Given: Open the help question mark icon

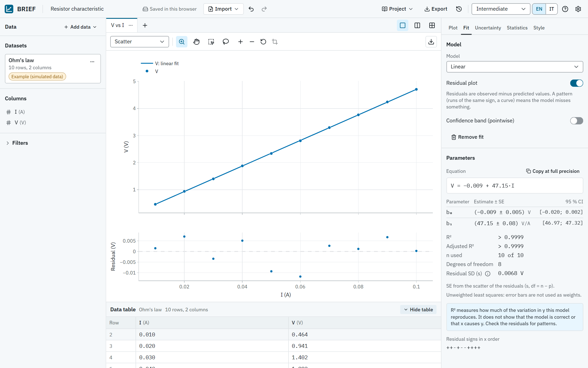Looking at the screenshot, I should coord(565,9).
